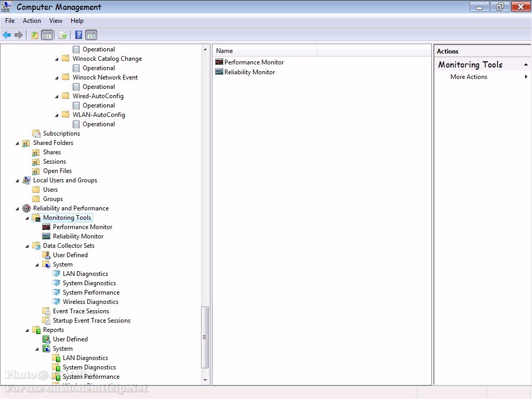Click the Open Files icon
Screen dimensions: 532x399
(x=36, y=171)
